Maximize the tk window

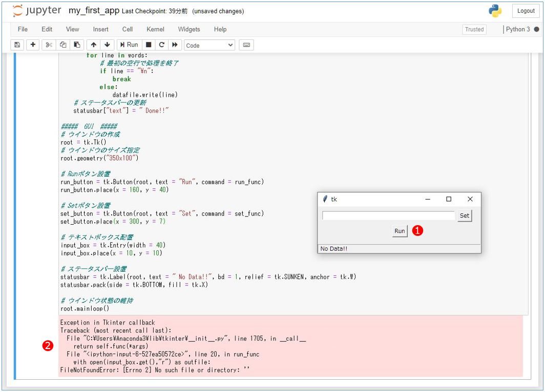click(449, 199)
